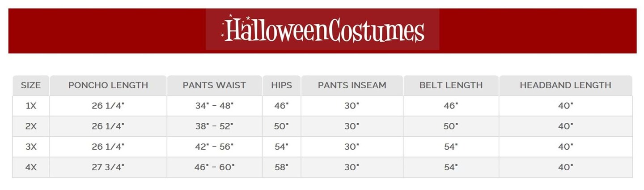Click the 4X size row label

pyautogui.click(x=31, y=167)
